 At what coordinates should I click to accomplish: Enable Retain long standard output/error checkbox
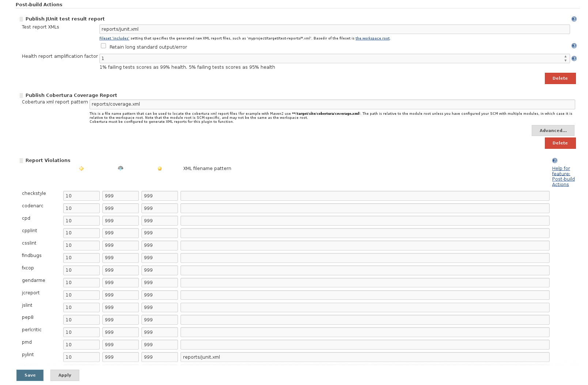coord(103,46)
